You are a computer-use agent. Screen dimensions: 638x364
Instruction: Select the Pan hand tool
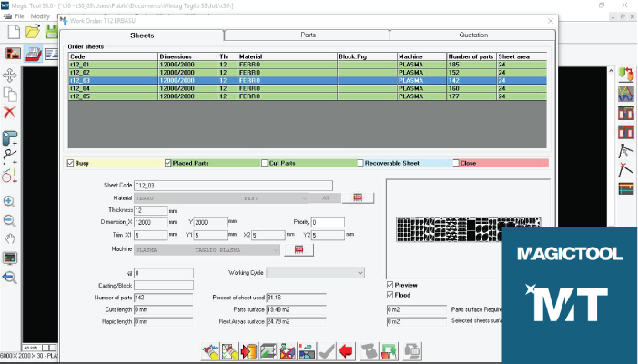(x=10, y=239)
